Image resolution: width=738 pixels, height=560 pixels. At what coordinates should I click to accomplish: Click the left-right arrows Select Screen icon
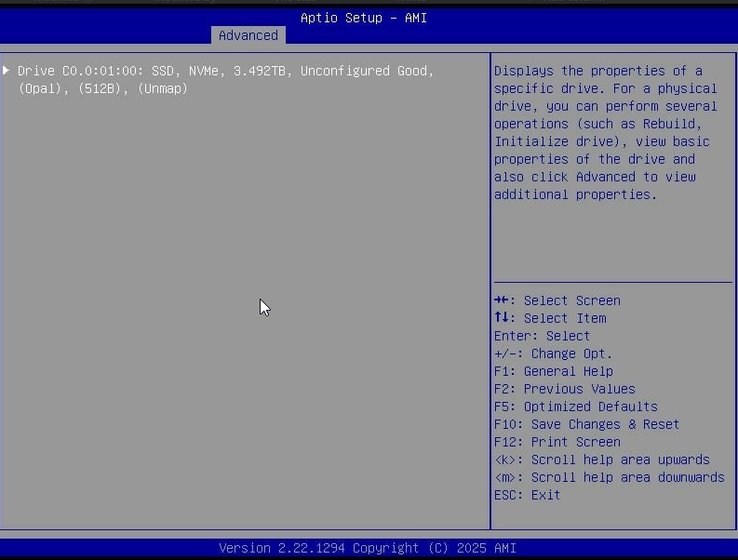503,300
